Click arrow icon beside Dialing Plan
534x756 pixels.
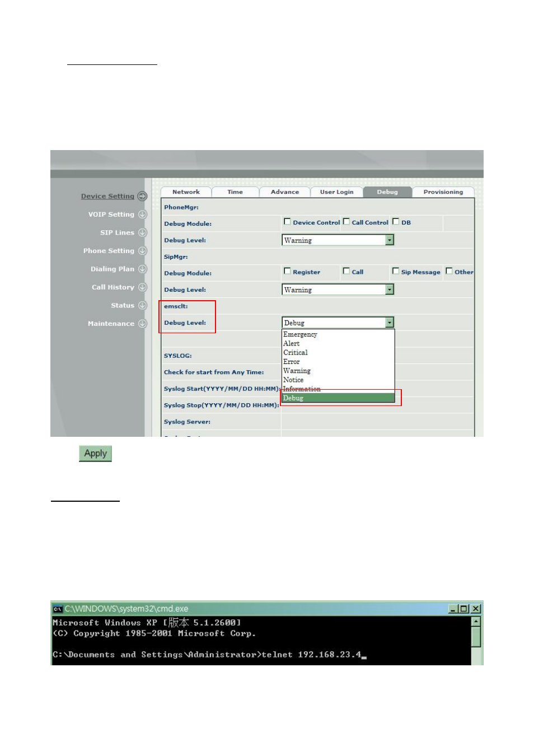tap(142, 269)
